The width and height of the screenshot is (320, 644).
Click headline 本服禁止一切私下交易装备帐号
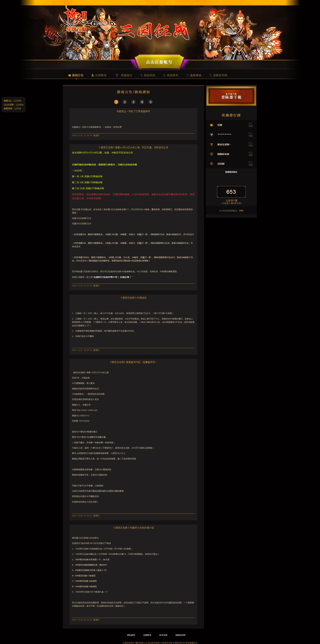(x=133, y=111)
